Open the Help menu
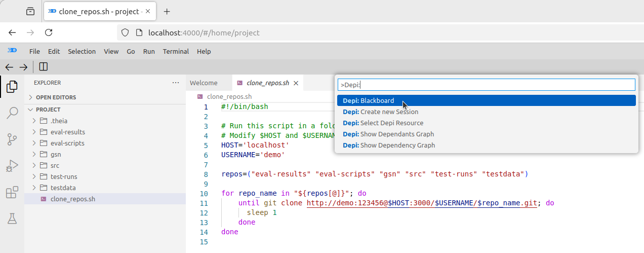The width and height of the screenshot is (644, 253). coord(204,51)
